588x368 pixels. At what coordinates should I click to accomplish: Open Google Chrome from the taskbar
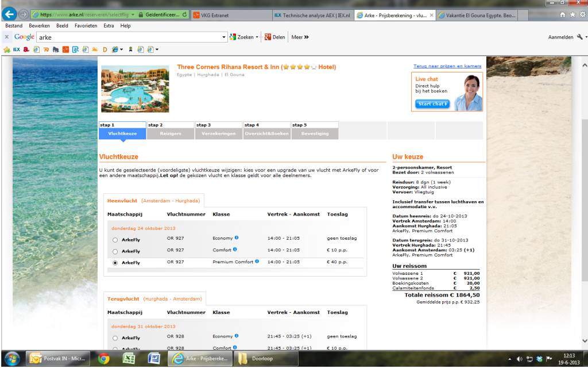pyautogui.click(x=104, y=359)
